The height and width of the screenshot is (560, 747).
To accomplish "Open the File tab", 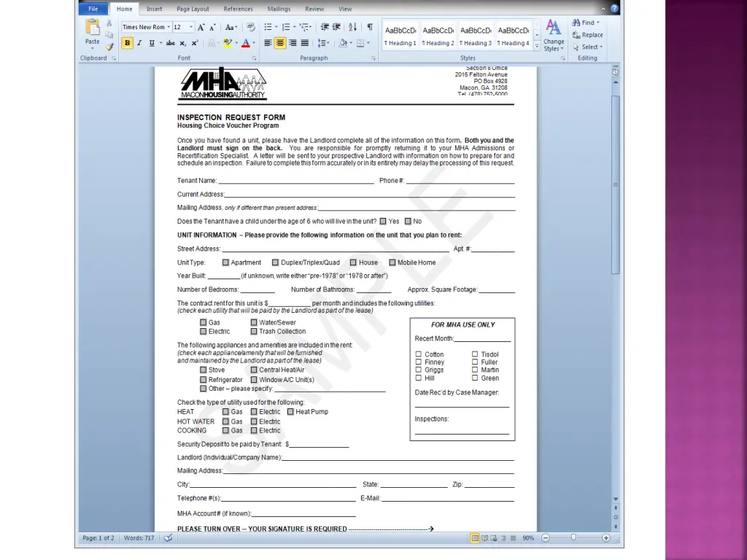I will tap(93, 9).
